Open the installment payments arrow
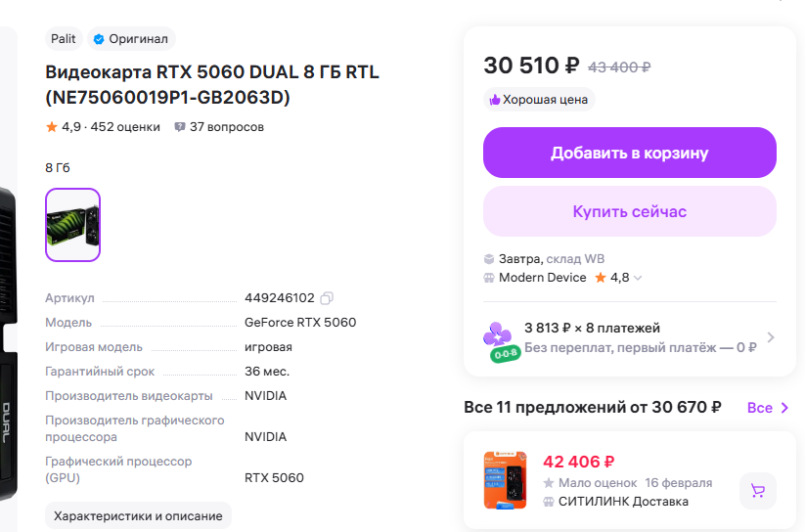Screen dimensions: 805x532 coord(770,337)
